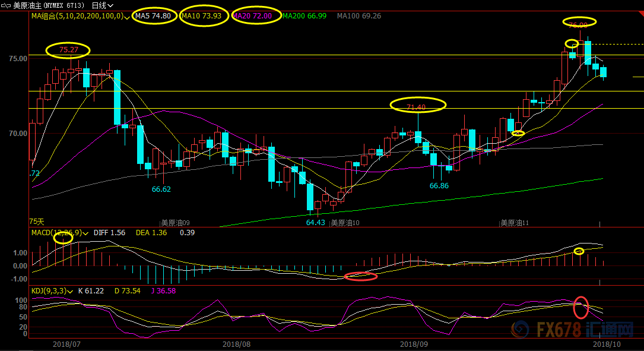Open the MACD(12,26,9) parameter dropdown
This screenshot has height=351, width=644.
(x=85, y=233)
